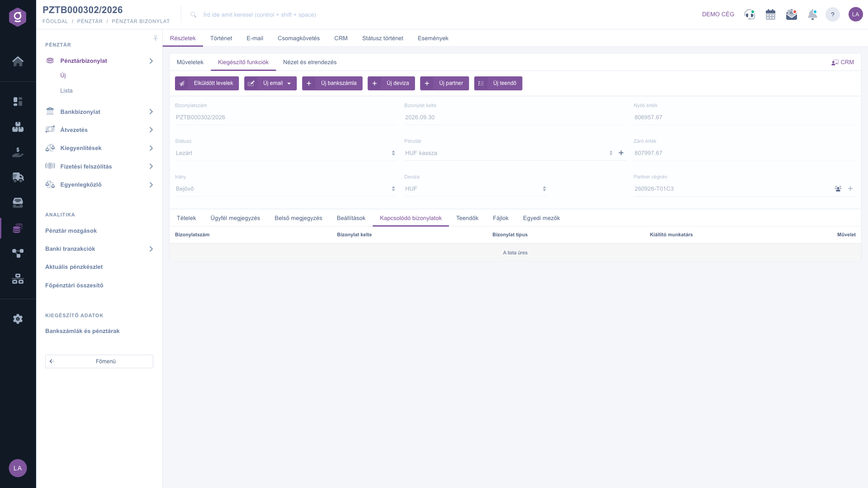Open the home icon in dark sidebar
The image size is (868, 488).
point(18,61)
